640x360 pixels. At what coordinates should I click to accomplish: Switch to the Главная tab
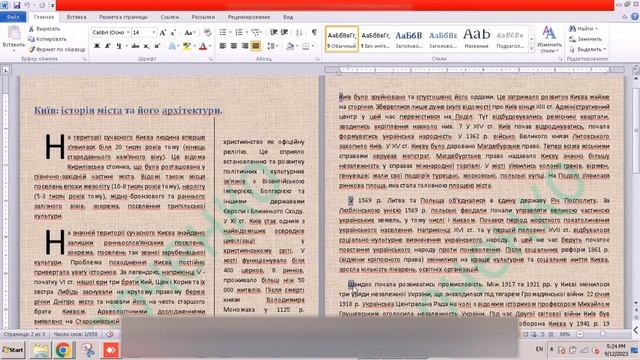[x=44, y=17]
